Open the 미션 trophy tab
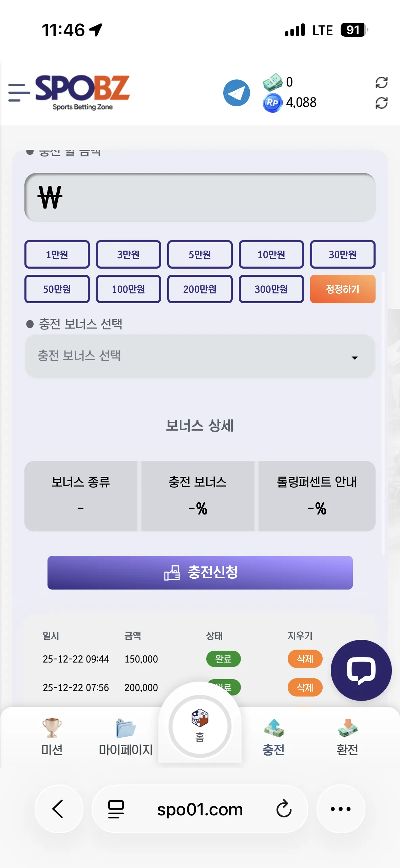This screenshot has width=400, height=868. (52, 737)
